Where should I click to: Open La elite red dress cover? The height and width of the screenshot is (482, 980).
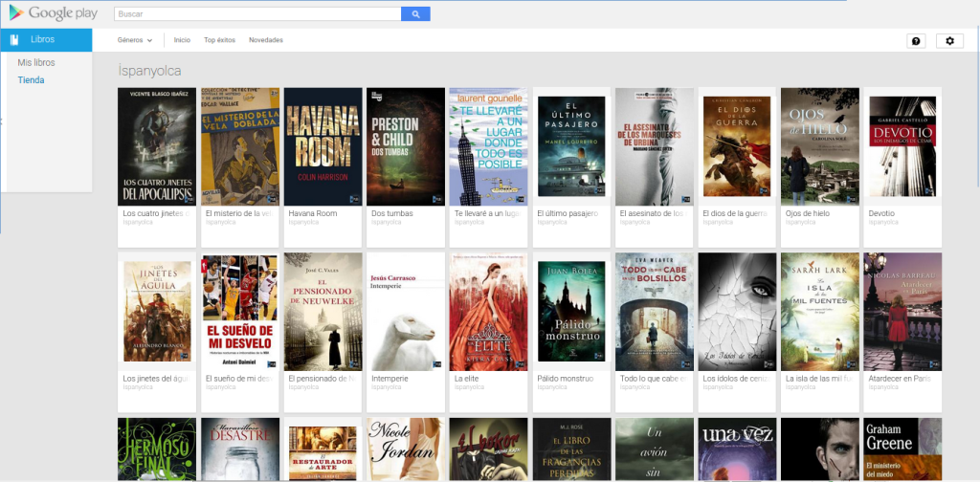tap(489, 312)
